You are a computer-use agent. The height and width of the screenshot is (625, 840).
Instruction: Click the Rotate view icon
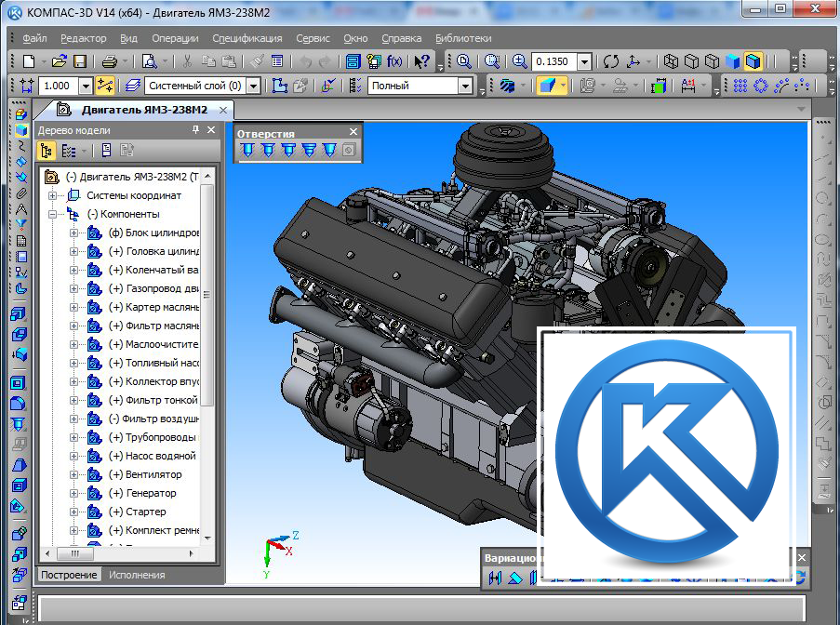coord(611,61)
